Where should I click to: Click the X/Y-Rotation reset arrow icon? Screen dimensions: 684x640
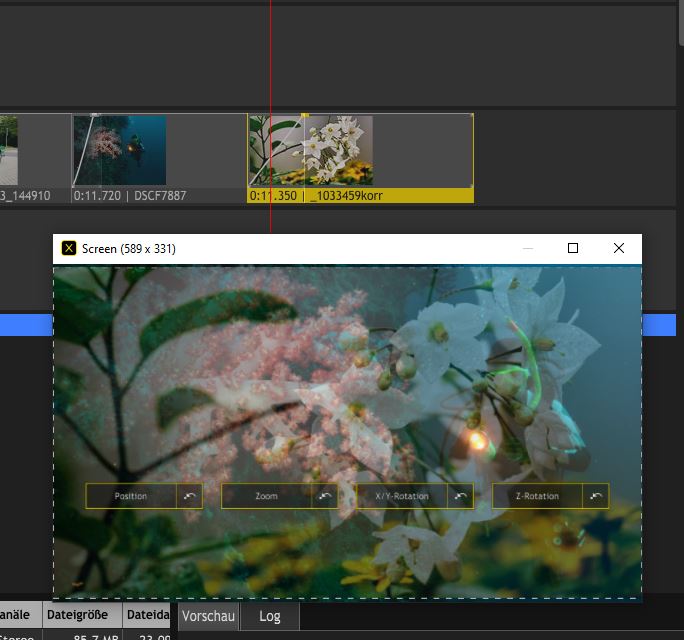pos(461,496)
